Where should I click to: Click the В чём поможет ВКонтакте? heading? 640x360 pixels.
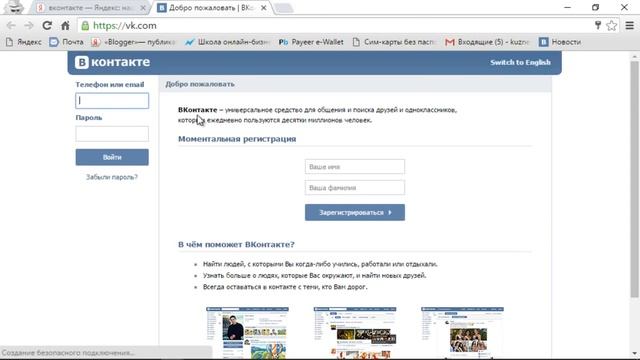pos(236,244)
